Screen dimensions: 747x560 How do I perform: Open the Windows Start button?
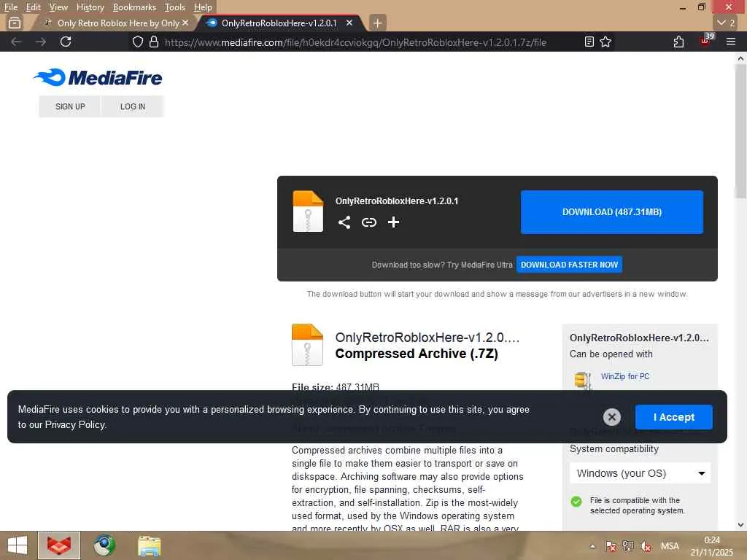point(18,545)
